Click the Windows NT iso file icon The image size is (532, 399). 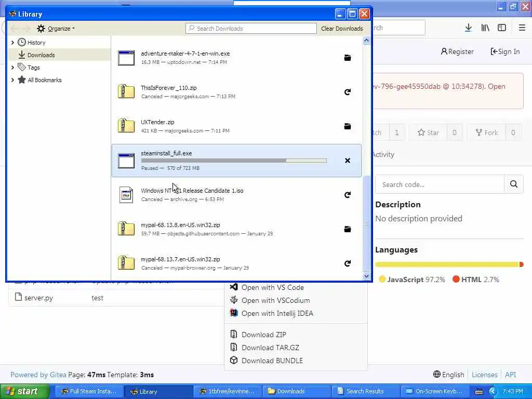[x=126, y=195]
